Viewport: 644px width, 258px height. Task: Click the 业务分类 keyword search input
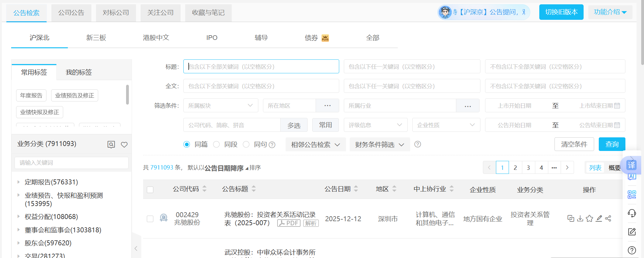point(72,163)
